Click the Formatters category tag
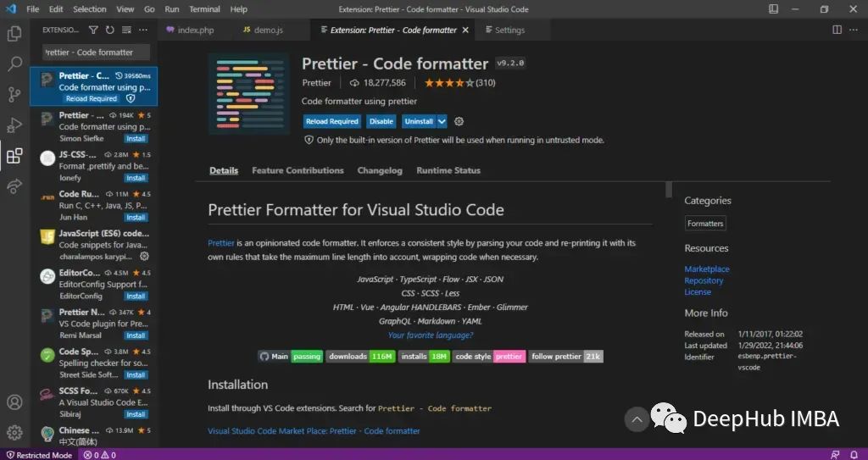This screenshot has height=460, width=868. click(705, 224)
